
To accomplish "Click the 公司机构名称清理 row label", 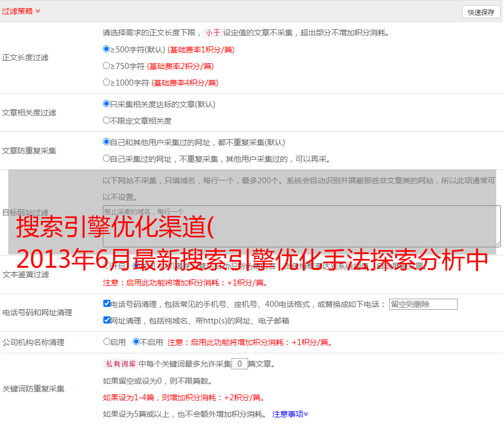I will click(33, 342).
